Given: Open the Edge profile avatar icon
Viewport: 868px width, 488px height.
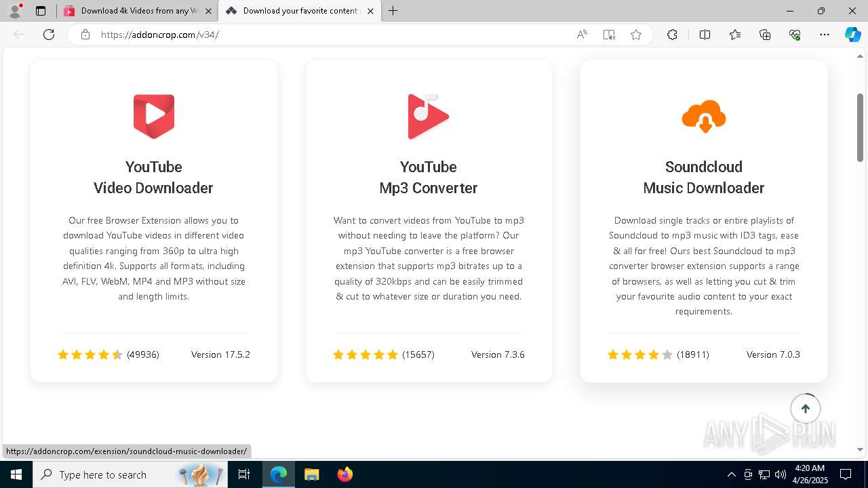Looking at the screenshot, I should (14, 11).
